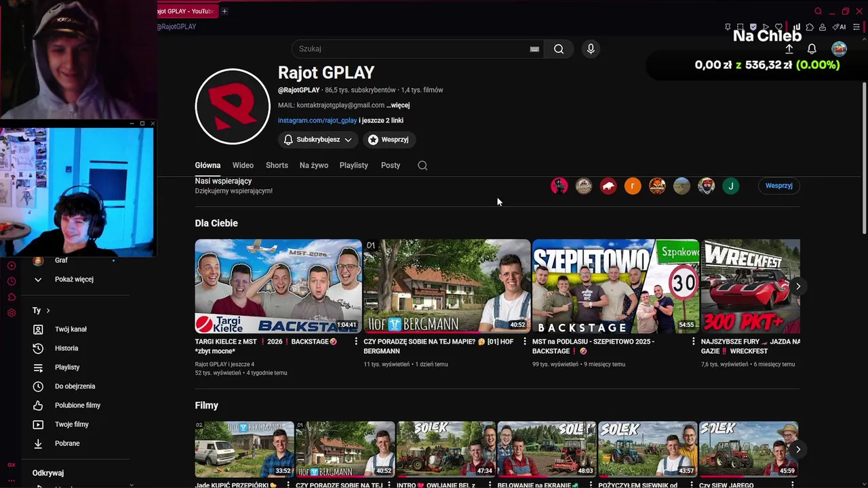Click the browser pin icon in toolbar

[x=728, y=27]
